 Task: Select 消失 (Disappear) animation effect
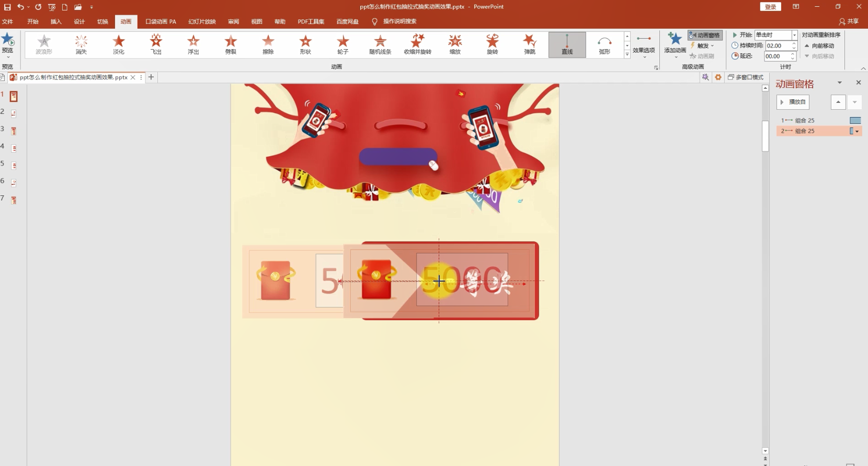81,44
